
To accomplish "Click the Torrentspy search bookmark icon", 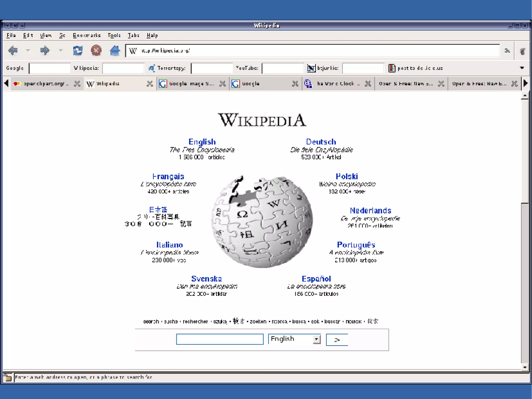I will pyautogui.click(x=152, y=68).
